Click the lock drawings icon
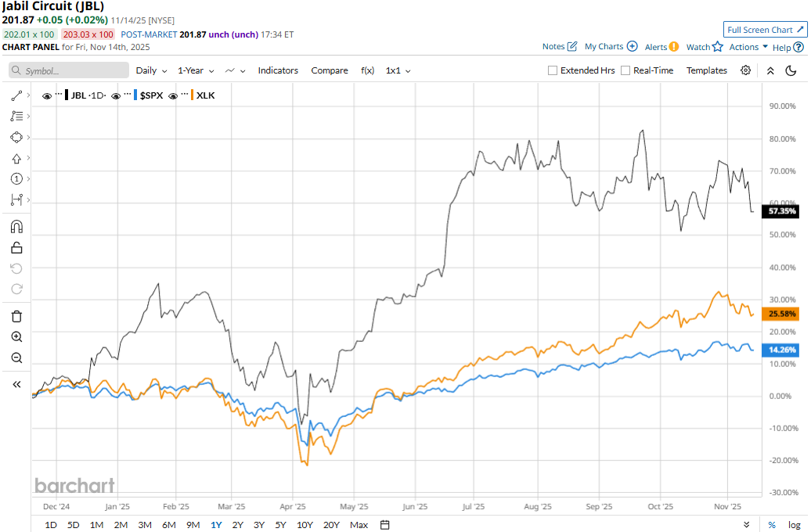811x532 pixels. click(x=16, y=248)
